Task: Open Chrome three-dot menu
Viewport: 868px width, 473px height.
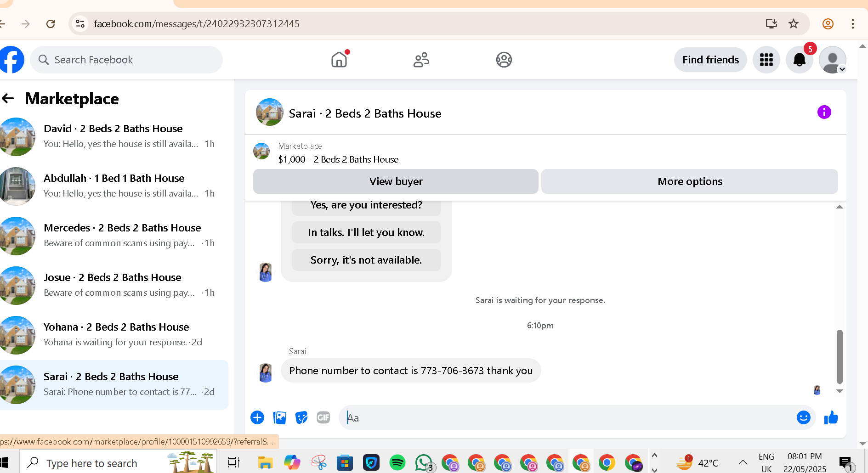Action: [x=853, y=24]
